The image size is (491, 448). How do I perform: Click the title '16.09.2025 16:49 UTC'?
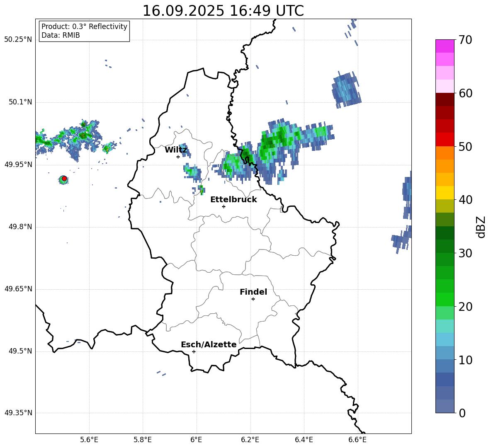tap(223, 11)
